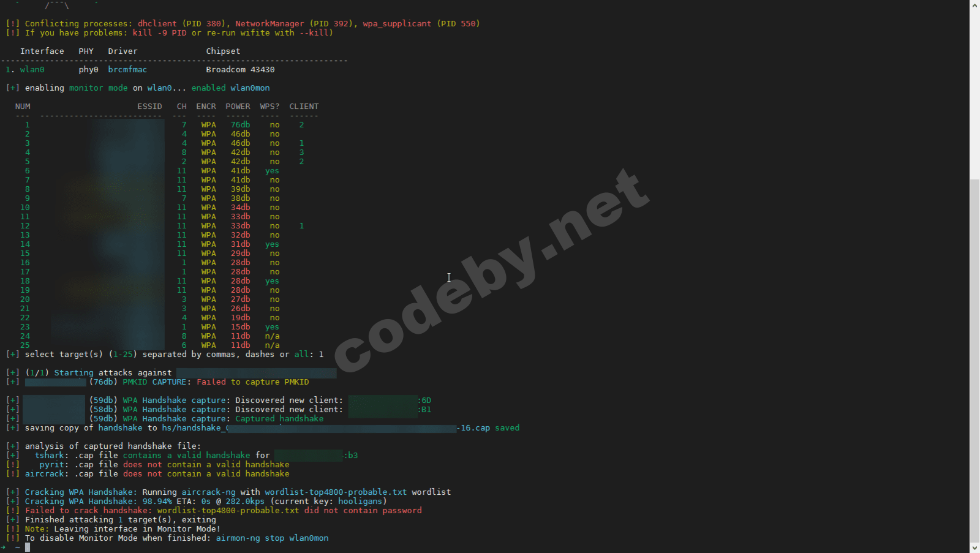Click the "Chipset" column header

tap(224, 51)
